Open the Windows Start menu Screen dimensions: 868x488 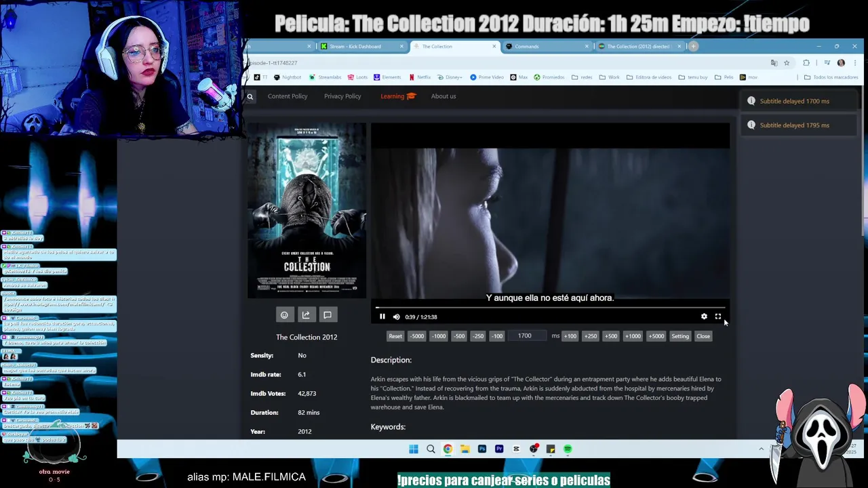coord(414,449)
